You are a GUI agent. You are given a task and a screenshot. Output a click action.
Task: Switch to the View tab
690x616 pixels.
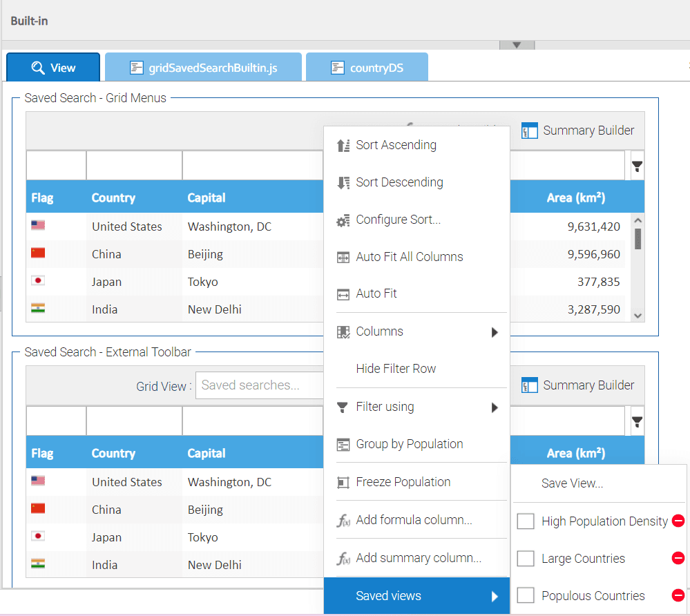point(53,67)
